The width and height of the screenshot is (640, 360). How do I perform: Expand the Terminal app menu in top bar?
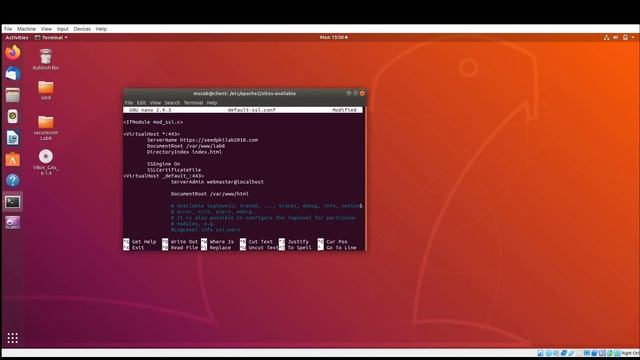[51, 38]
